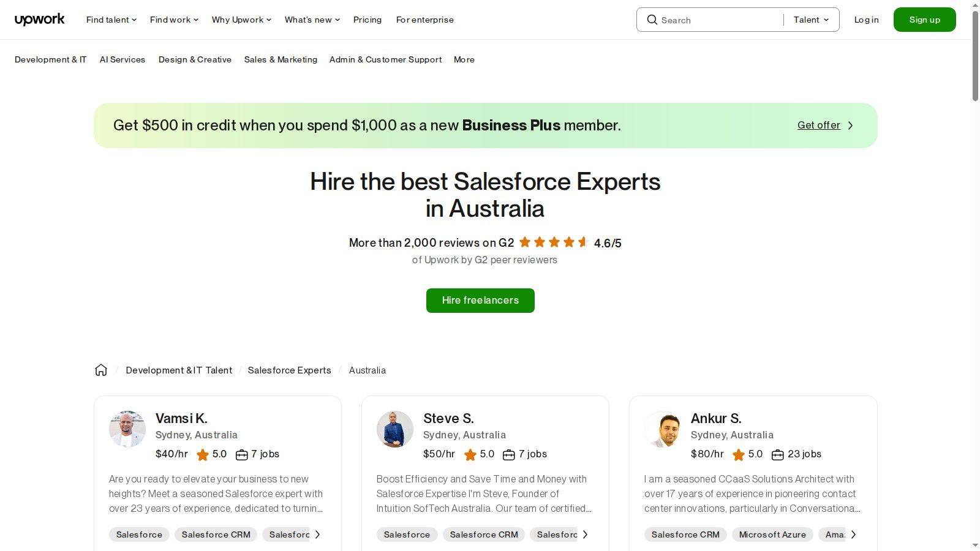Click the search magnifier icon

coord(653,20)
